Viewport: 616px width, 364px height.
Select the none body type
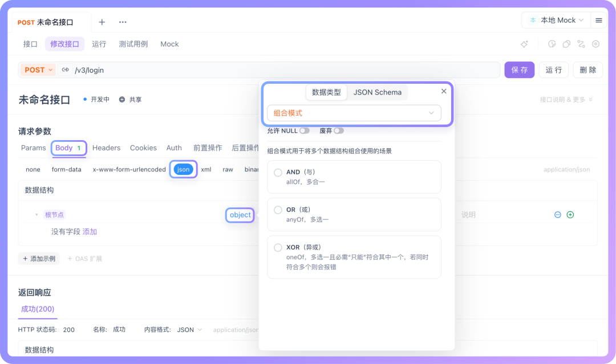(33, 169)
